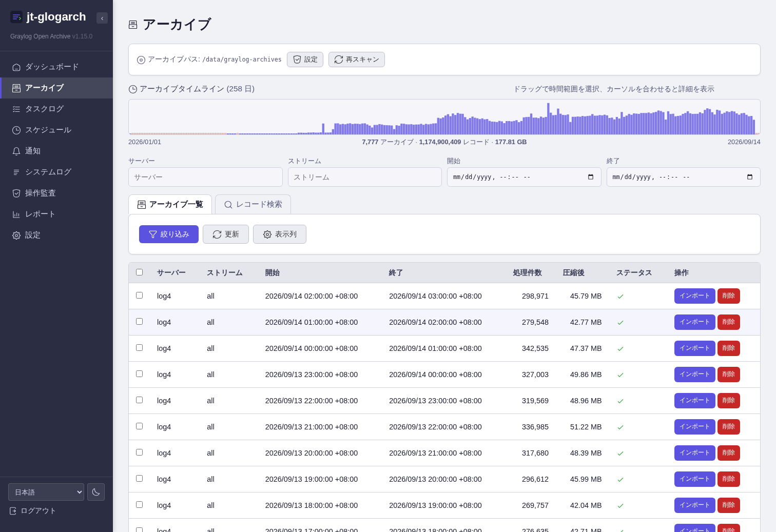Image resolution: width=776 pixels, height=532 pixels.
Task: Delete the archive with 327,003 records
Action: coord(729,375)
